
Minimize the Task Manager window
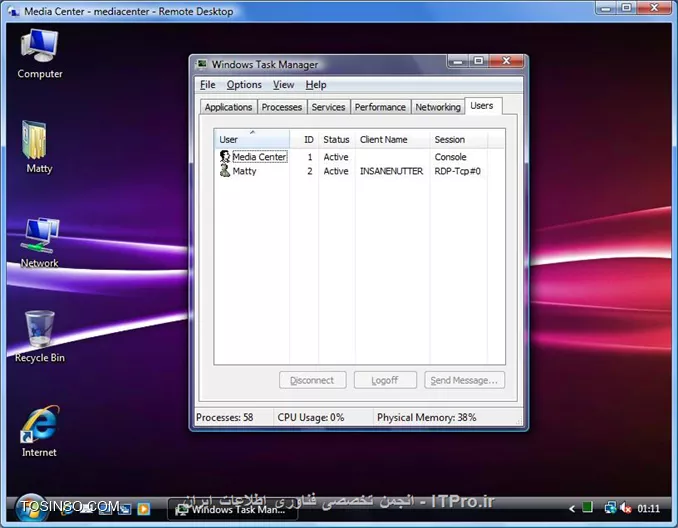click(458, 61)
